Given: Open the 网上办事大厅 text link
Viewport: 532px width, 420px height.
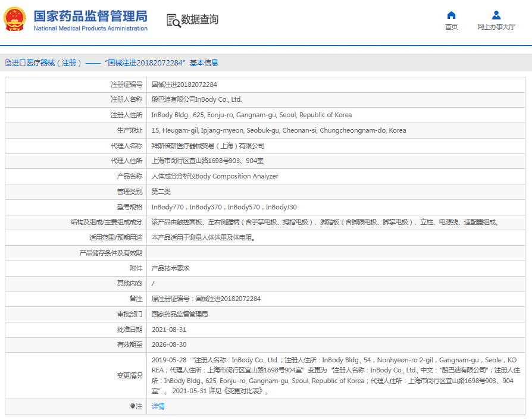Looking at the screenshot, I should (496, 27).
